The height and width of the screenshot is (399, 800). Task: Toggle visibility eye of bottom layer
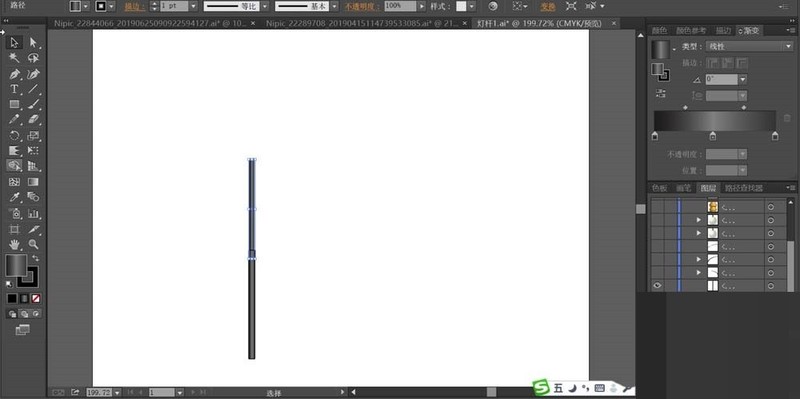click(x=657, y=286)
